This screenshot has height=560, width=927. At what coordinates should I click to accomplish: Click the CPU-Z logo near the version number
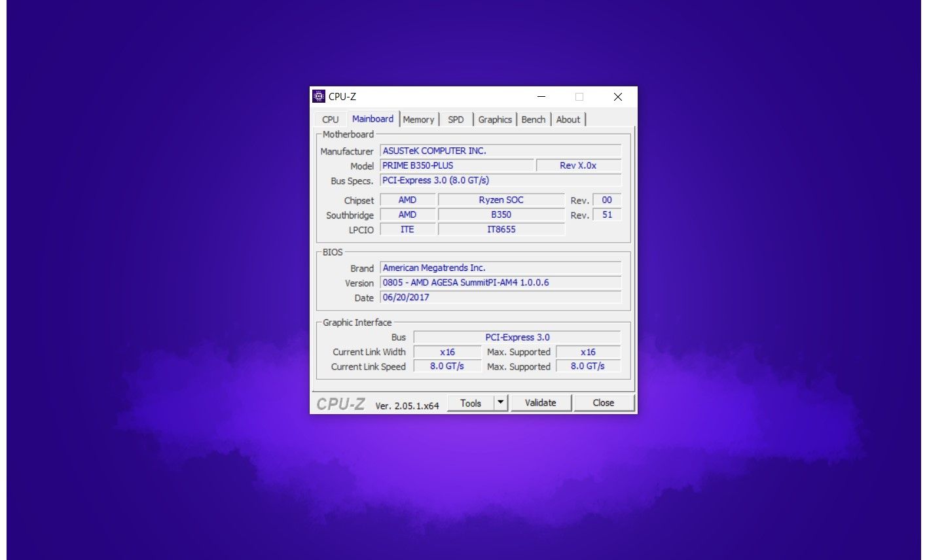(x=340, y=404)
